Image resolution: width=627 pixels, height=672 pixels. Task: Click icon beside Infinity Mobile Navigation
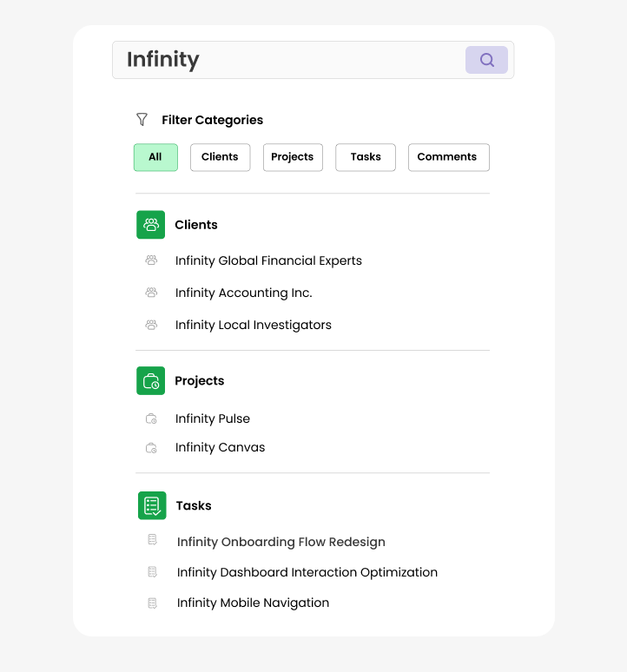coord(152,603)
